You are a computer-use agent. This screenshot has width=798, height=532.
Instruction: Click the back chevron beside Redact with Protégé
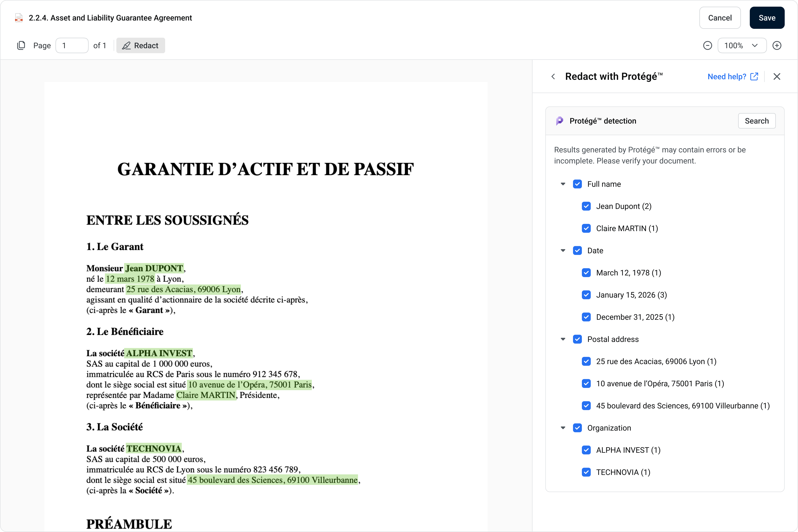[553, 77]
